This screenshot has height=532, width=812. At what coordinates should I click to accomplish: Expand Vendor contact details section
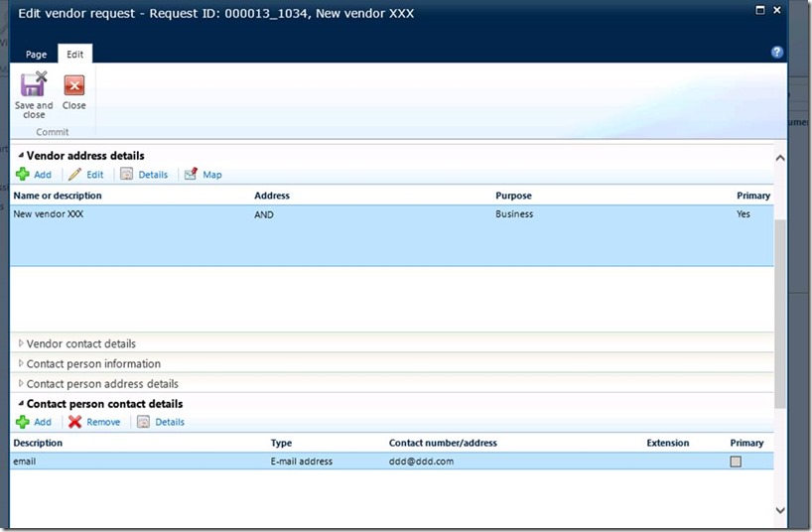pyautogui.click(x=81, y=343)
